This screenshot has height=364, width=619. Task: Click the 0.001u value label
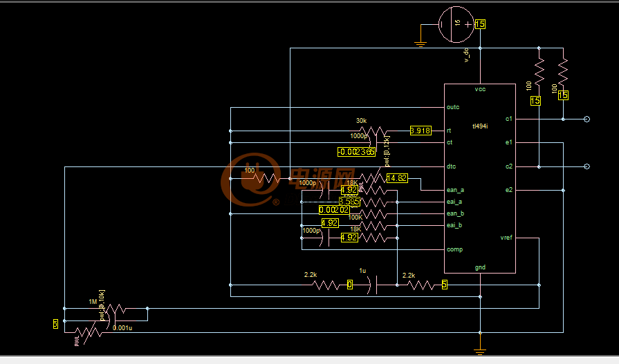(x=122, y=328)
